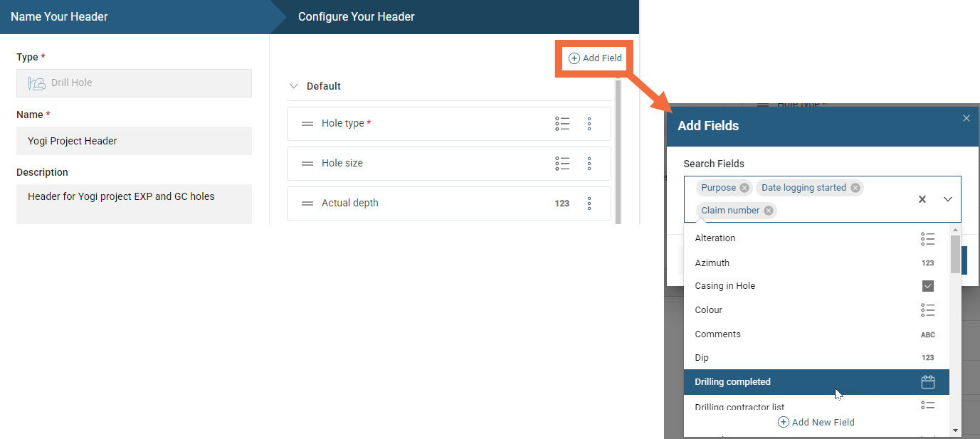
Task: Click 123 icon next to Azimuth
Action: pos(927,263)
